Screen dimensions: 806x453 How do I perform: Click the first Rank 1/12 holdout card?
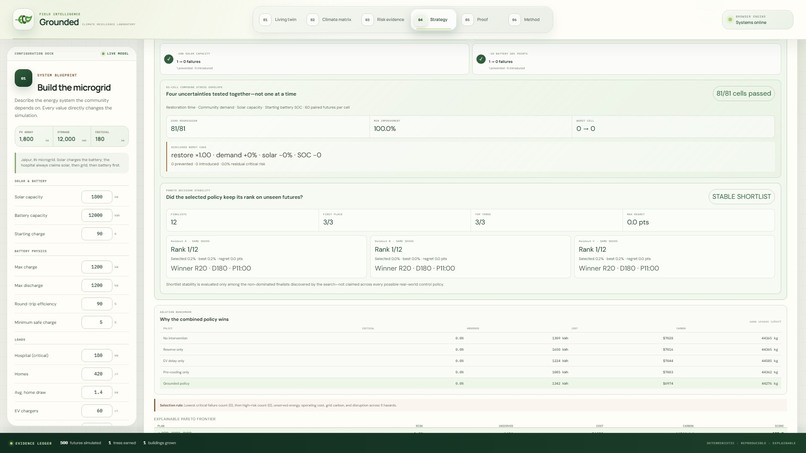coord(266,257)
